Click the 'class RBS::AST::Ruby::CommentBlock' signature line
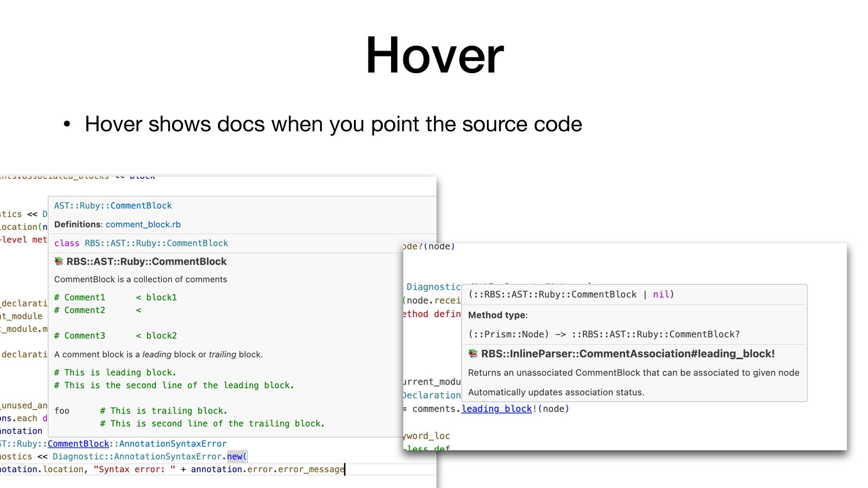Viewport: 868px width, 488px height. [x=141, y=243]
